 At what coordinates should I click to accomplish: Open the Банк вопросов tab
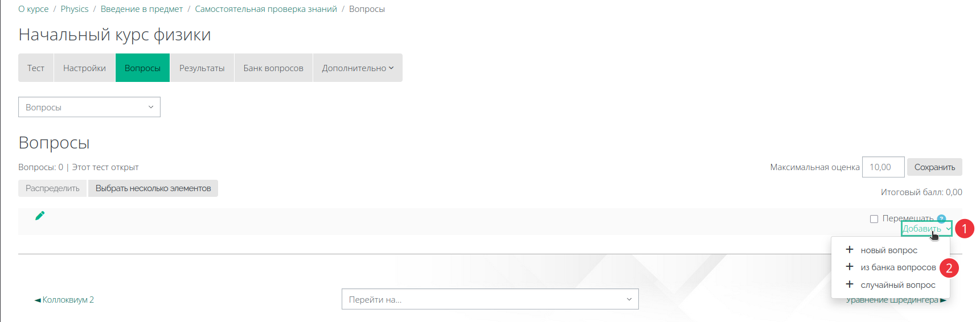pos(273,68)
